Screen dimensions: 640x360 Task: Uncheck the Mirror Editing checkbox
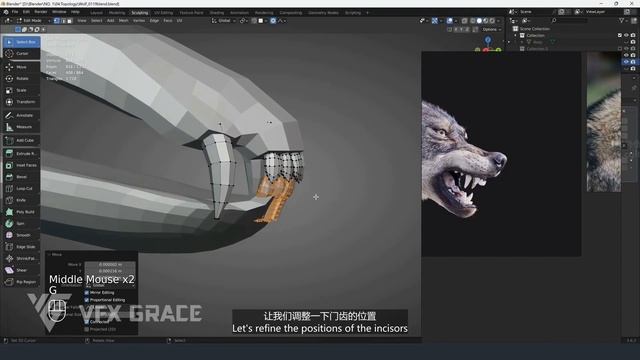[87, 293]
